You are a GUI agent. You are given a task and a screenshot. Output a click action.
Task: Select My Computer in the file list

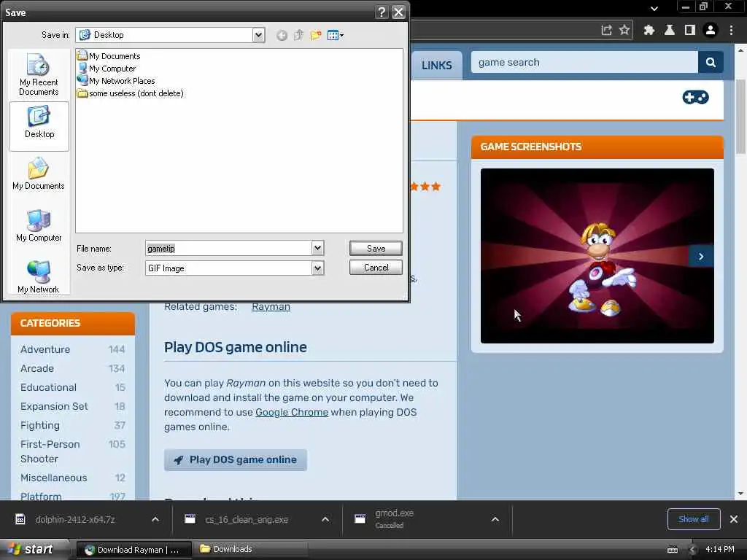(107, 68)
